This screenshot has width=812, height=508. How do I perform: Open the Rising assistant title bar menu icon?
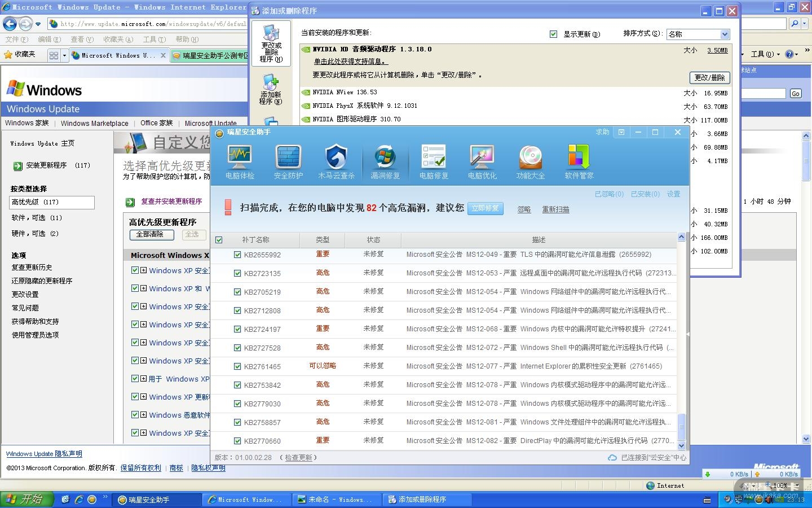(621, 132)
